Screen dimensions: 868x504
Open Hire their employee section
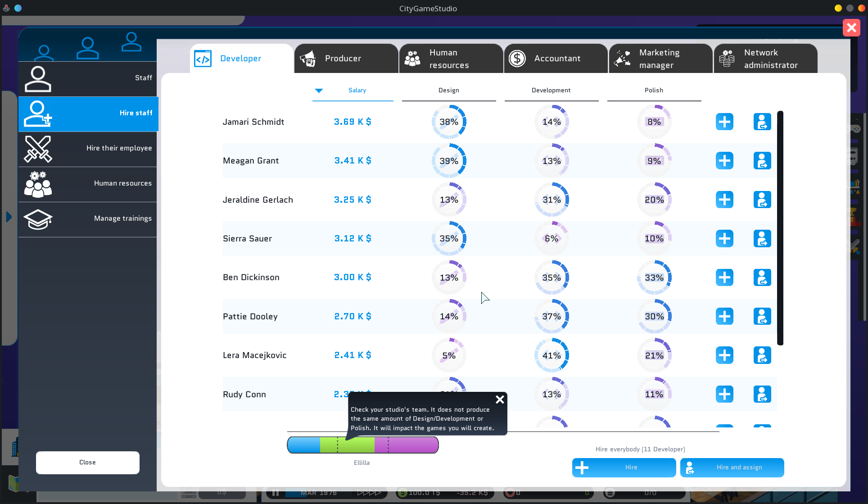pyautogui.click(x=88, y=149)
